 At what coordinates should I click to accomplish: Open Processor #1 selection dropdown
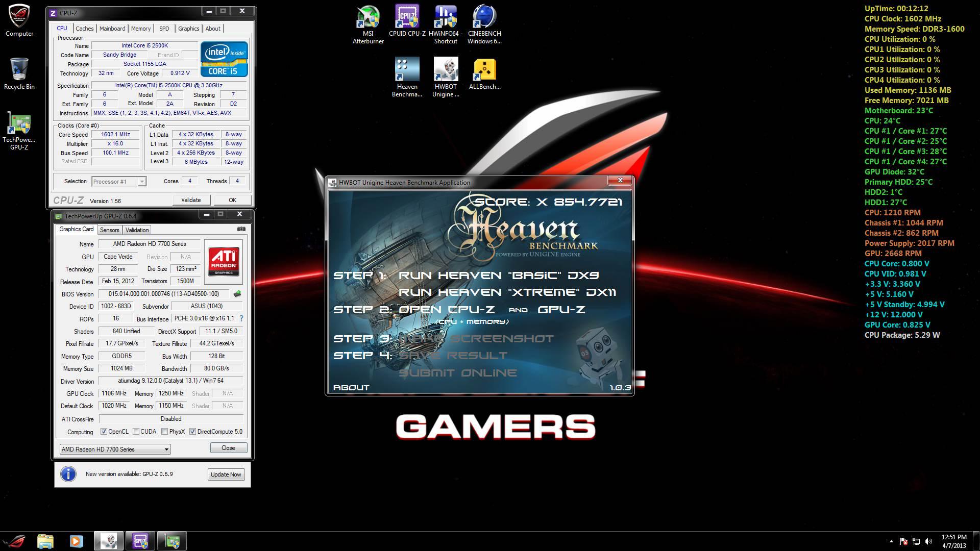[118, 182]
